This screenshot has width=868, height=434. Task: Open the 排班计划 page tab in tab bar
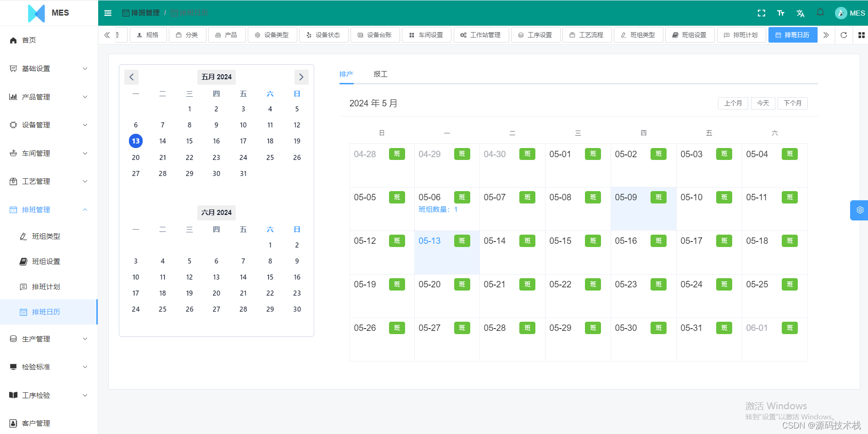(741, 35)
